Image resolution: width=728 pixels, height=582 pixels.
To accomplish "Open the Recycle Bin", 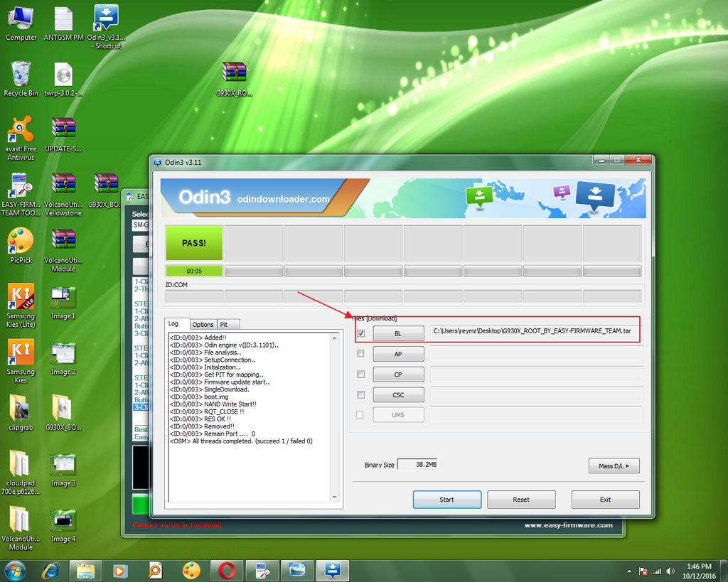I will pyautogui.click(x=21, y=74).
